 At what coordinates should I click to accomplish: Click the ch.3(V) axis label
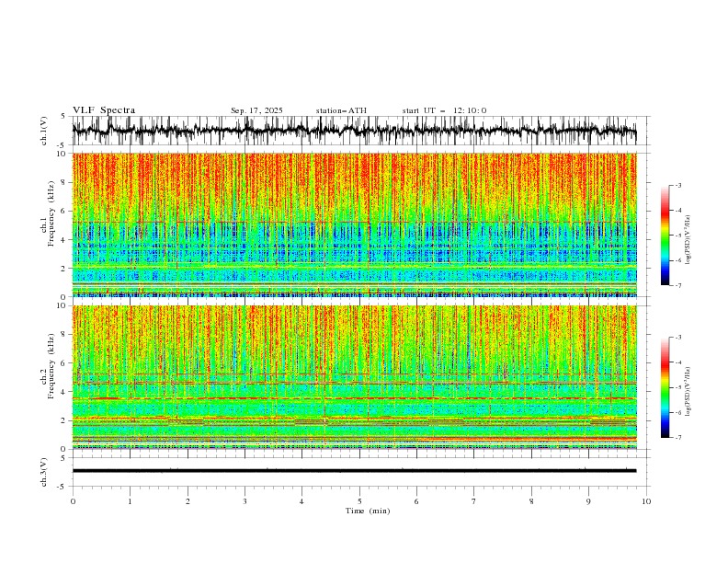[44, 472]
